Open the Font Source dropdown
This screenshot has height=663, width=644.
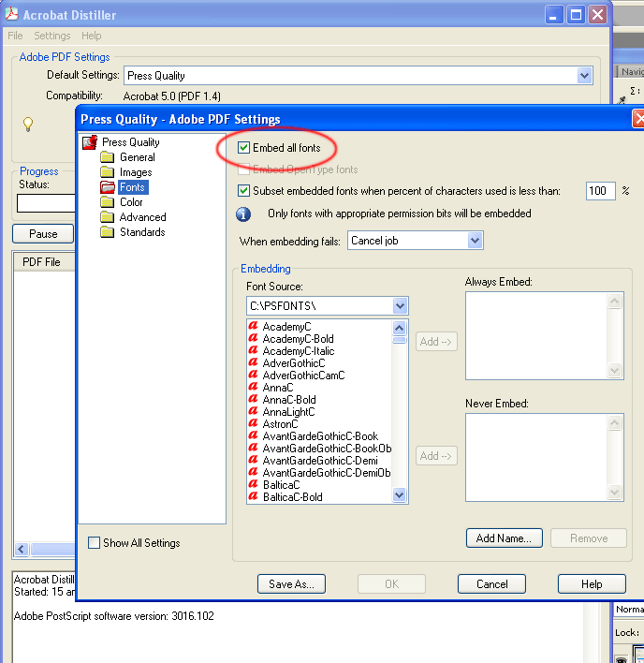click(400, 305)
